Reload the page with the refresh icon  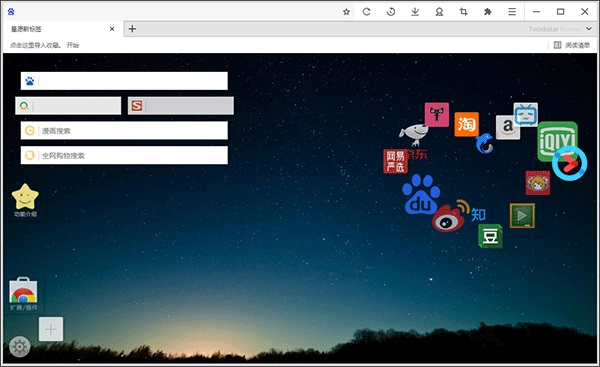point(367,12)
